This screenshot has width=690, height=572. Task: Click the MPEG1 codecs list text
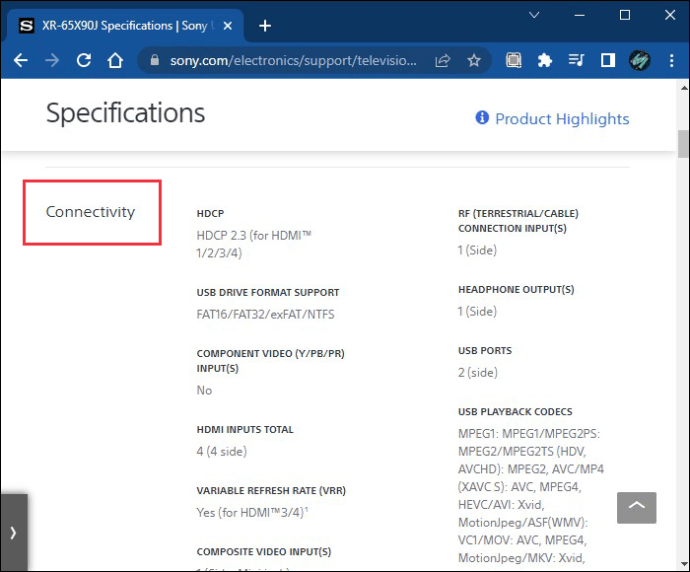(531, 495)
